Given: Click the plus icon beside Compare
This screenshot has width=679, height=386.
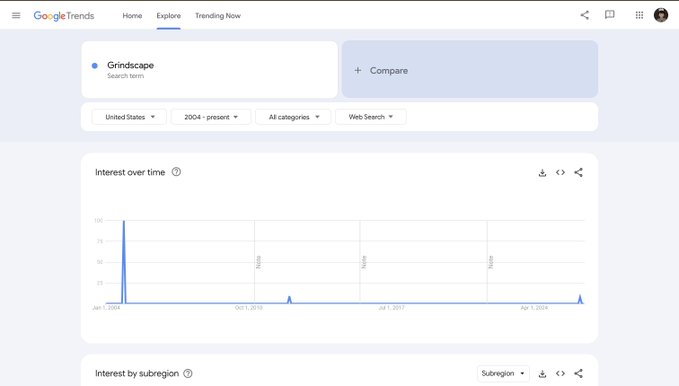Looking at the screenshot, I should pyautogui.click(x=358, y=70).
